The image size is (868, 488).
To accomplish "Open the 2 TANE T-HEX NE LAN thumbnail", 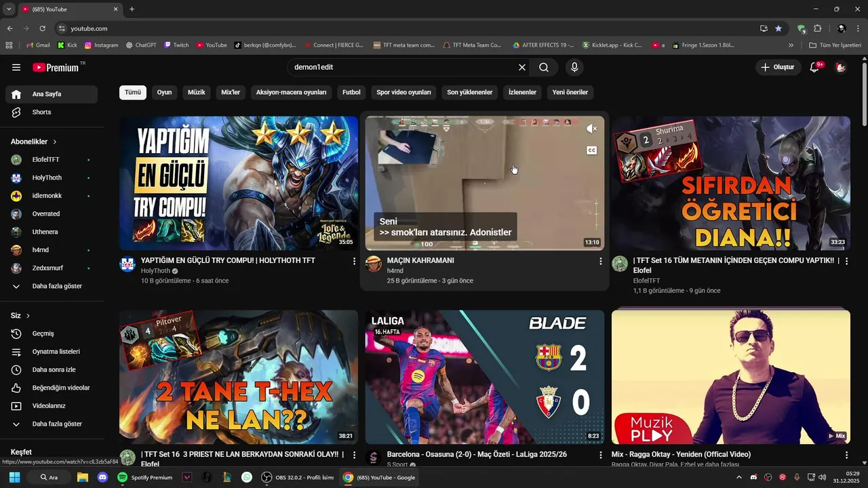I will 239,377.
